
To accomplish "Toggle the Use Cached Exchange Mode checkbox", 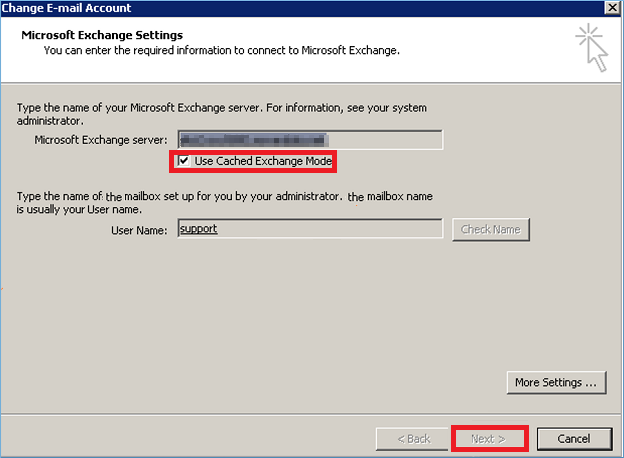I will click(x=183, y=161).
